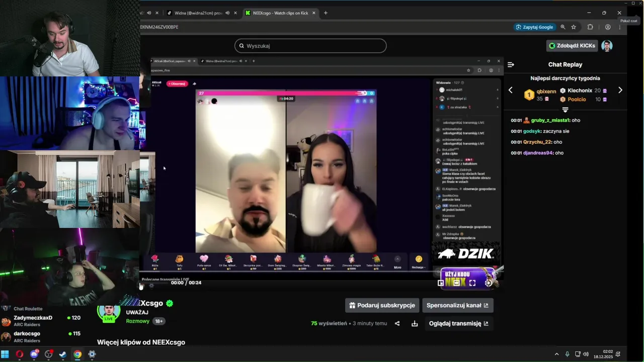Viewport: 644px width, 362px height.
Task: Click the Więcej klipów od NEEXcsgo heading
Action: [x=141, y=342]
